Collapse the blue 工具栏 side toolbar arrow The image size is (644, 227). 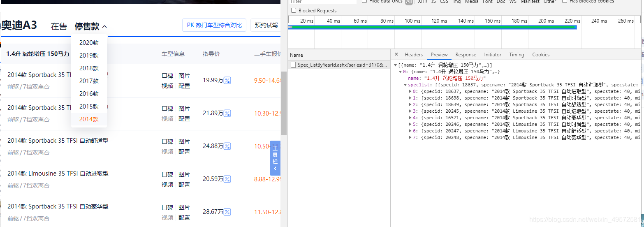[275, 168]
